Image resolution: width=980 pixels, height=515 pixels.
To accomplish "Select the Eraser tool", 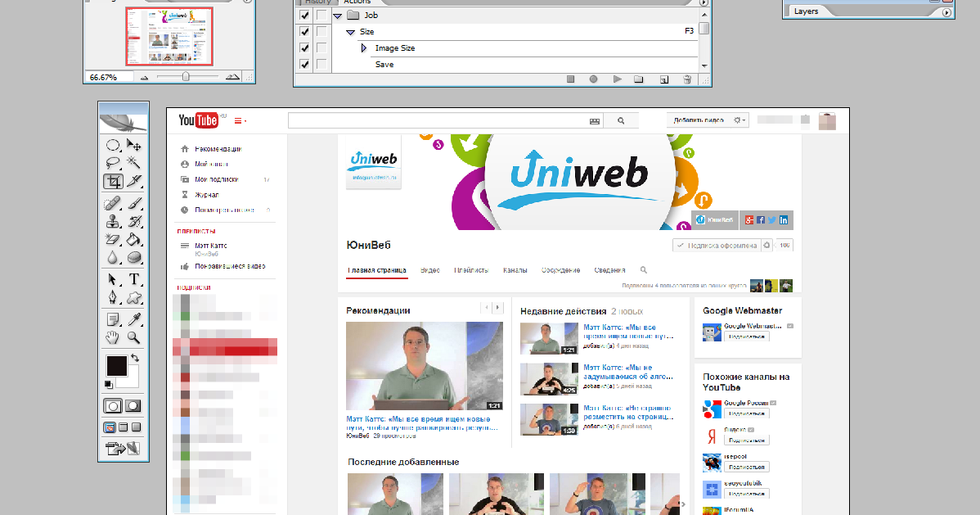I will point(113,239).
